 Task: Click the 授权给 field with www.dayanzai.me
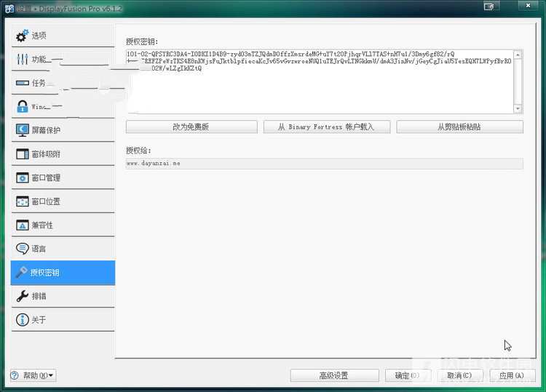click(x=325, y=164)
